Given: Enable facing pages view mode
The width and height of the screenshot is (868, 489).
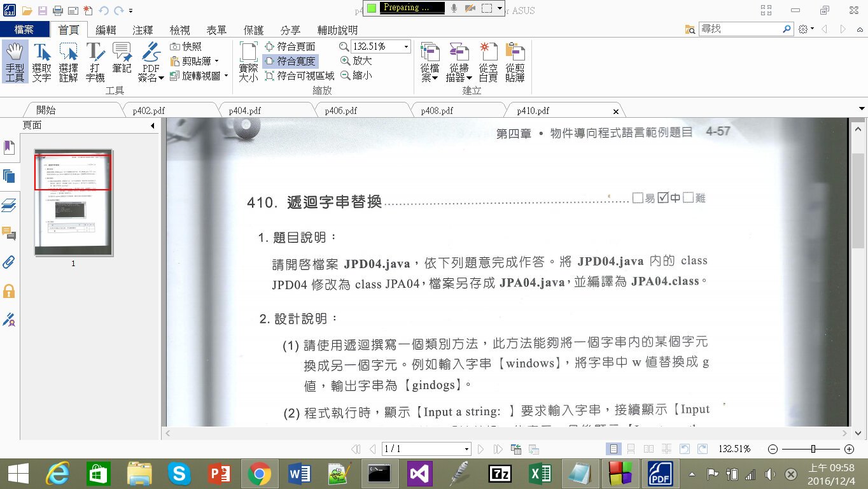Looking at the screenshot, I should coord(649,449).
